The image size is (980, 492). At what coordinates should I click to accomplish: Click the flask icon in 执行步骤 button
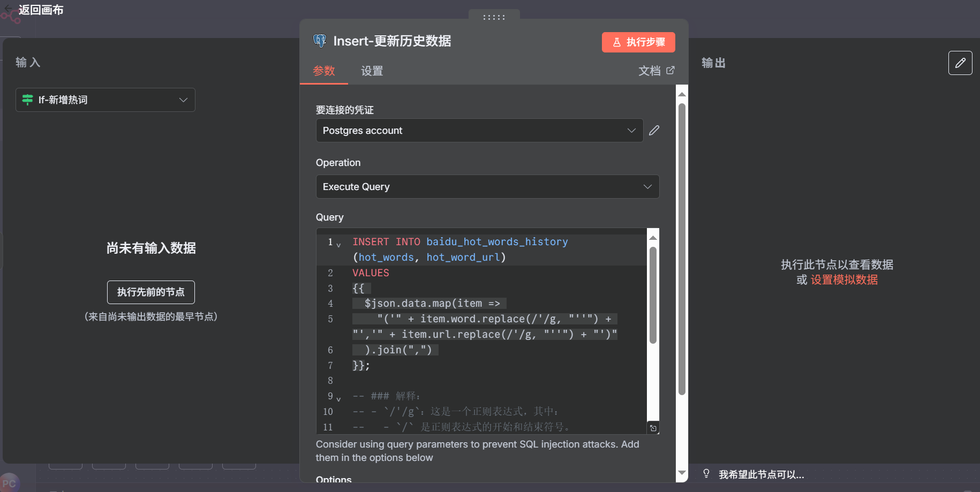coord(617,42)
